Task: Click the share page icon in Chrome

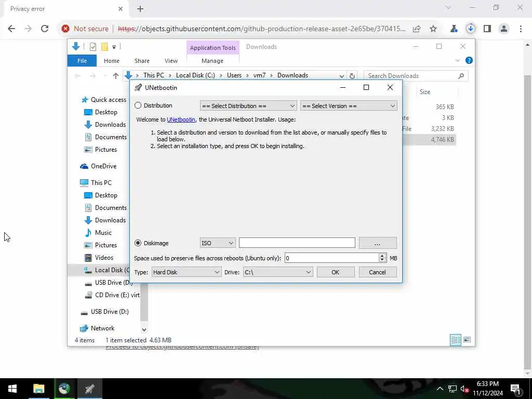Action: coord(417,29)
